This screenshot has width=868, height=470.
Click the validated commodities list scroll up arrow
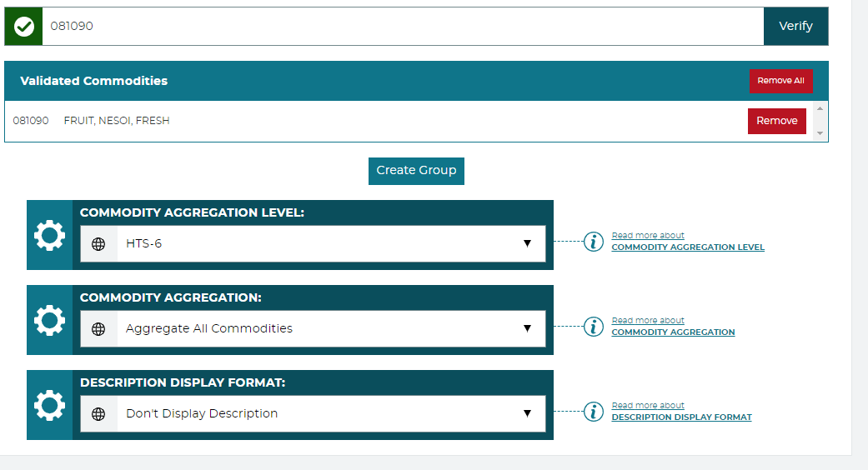820,108
